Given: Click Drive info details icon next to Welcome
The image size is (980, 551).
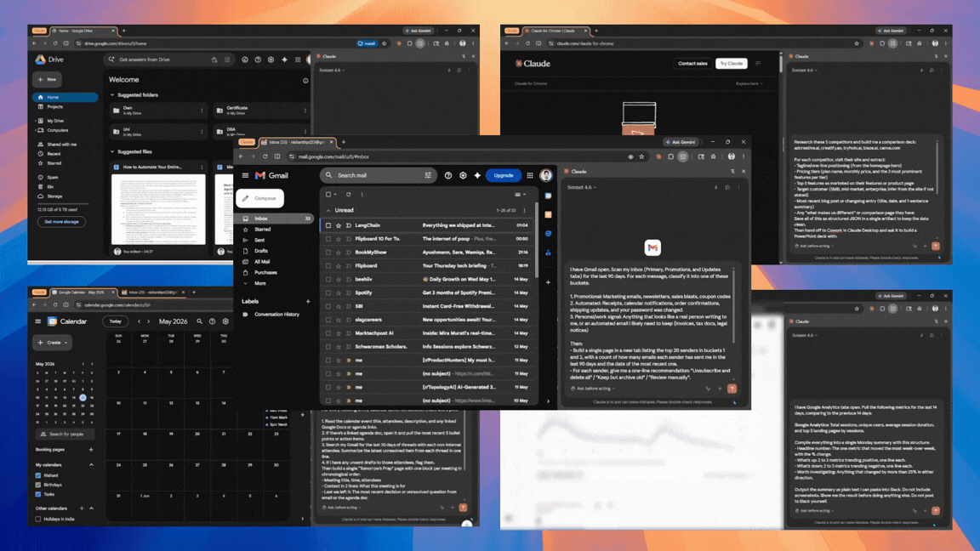Looking at the screenshot, I should click(305, 81).
